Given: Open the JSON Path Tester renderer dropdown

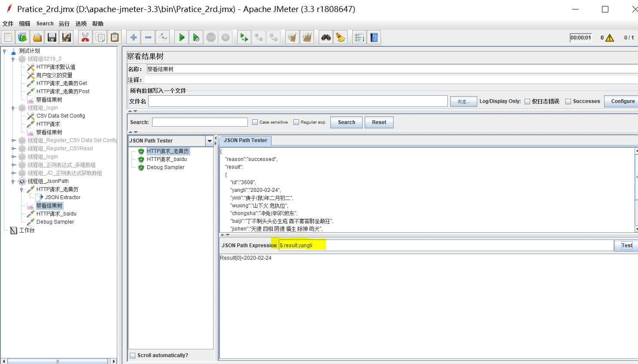Looking at the screenshot, I should point(210,141).
